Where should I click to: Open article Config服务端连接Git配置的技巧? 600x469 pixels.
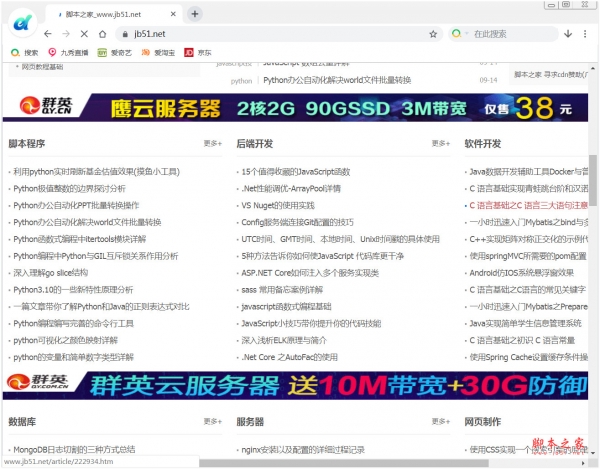[297, 222]
